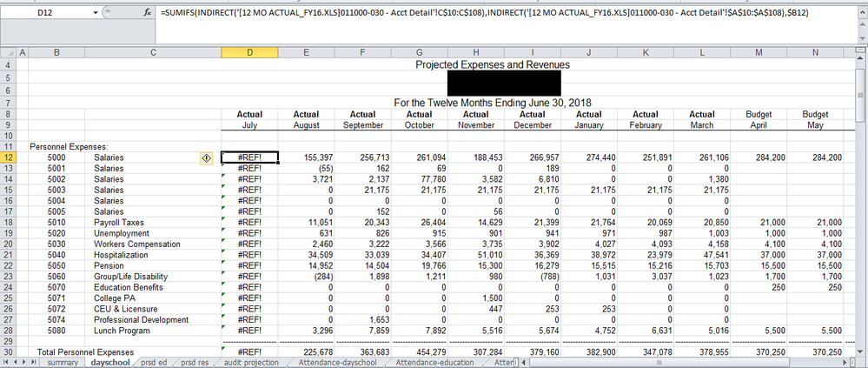Open the error warning icon beside D12
868x368 pixels.
click(x=206, y=158)
